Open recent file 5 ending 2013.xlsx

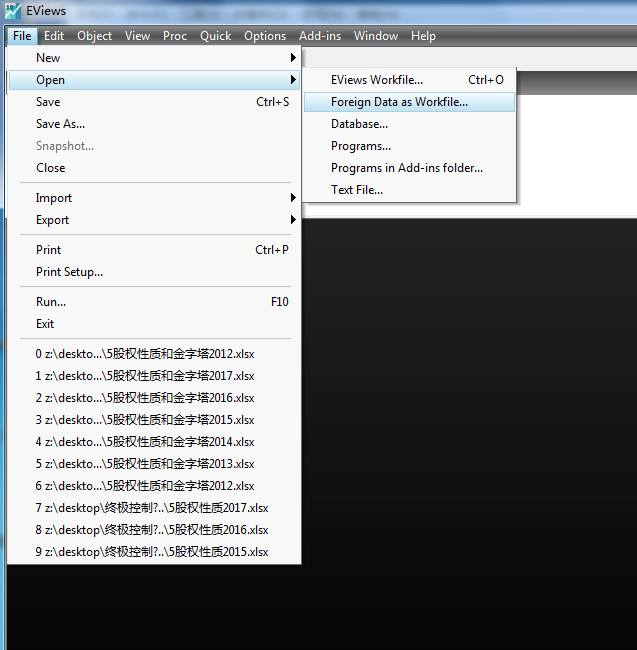coord(154,464)
